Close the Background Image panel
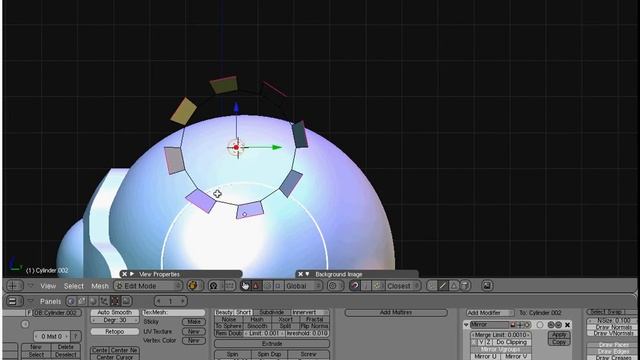The height and width of the screenshot is (360, 640). pyautogui.click(x=300, y=274)
